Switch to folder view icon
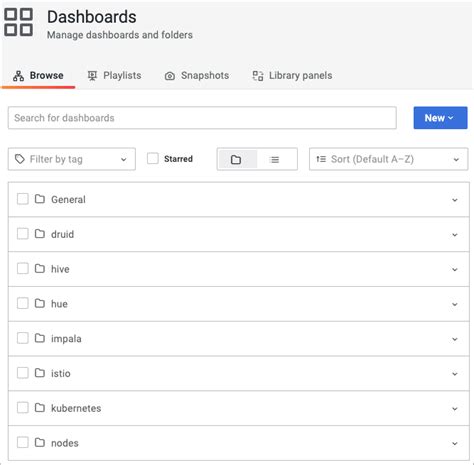This screenshot has width=474, height=465. (x=236, y=159)
